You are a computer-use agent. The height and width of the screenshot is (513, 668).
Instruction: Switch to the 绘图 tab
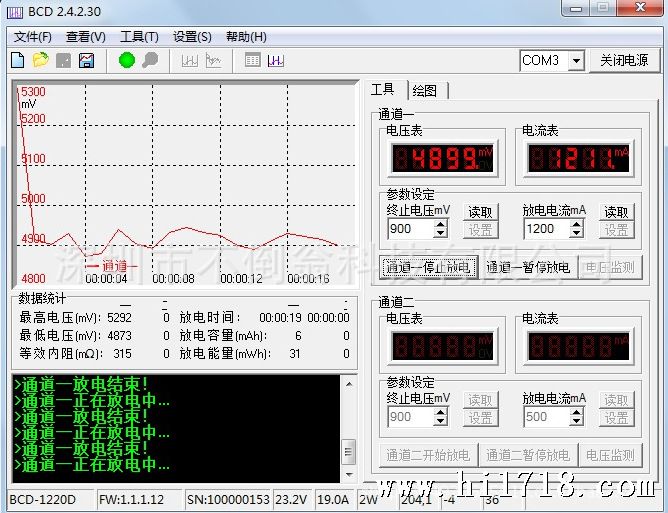[x=428, y=90]
